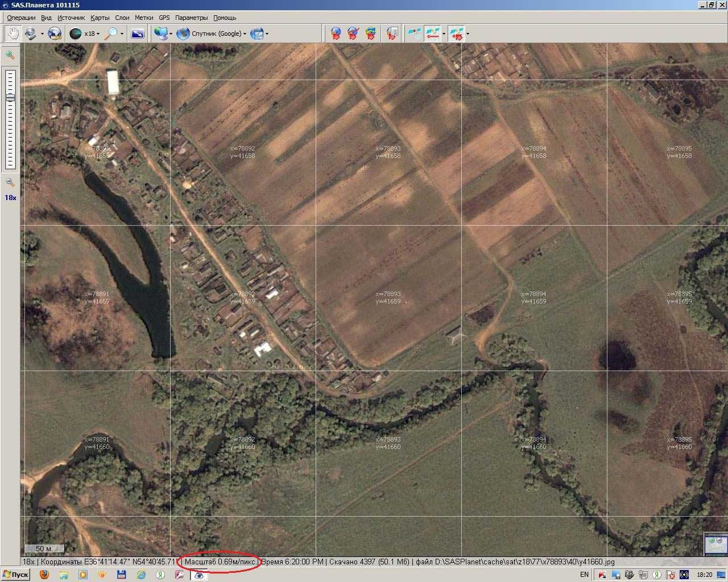Click the add placemark globe icon
This screenshot has height=582, width=728.
tap(336, 34)
